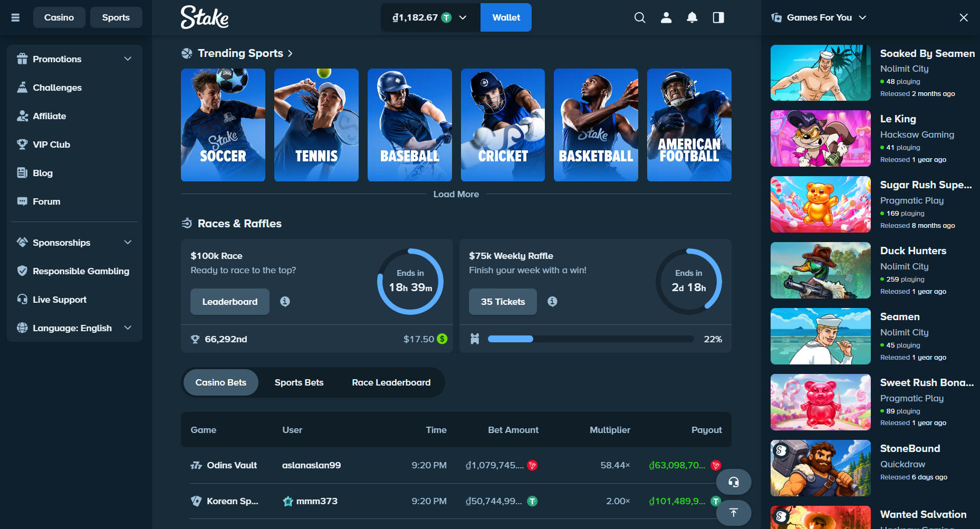The image size is (980, 529).
Task: Open Live Support from sidebar
Action: click(x=60, y=299)
